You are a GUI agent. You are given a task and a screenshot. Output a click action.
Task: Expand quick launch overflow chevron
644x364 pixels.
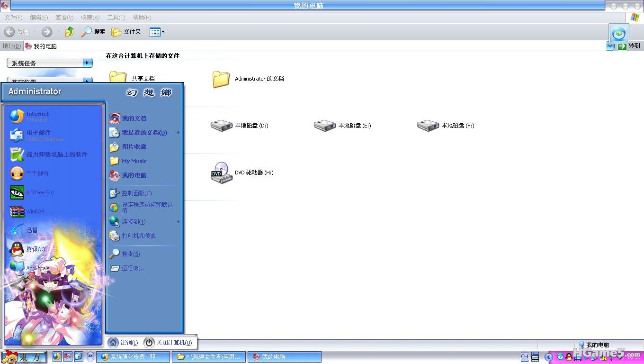(x=90, y=356)
